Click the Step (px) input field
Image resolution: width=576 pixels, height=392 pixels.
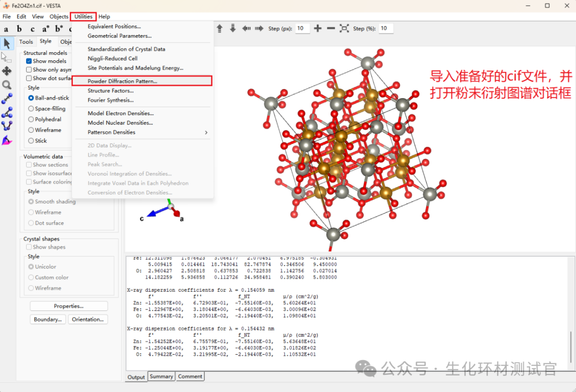click(x=302, y=28)
